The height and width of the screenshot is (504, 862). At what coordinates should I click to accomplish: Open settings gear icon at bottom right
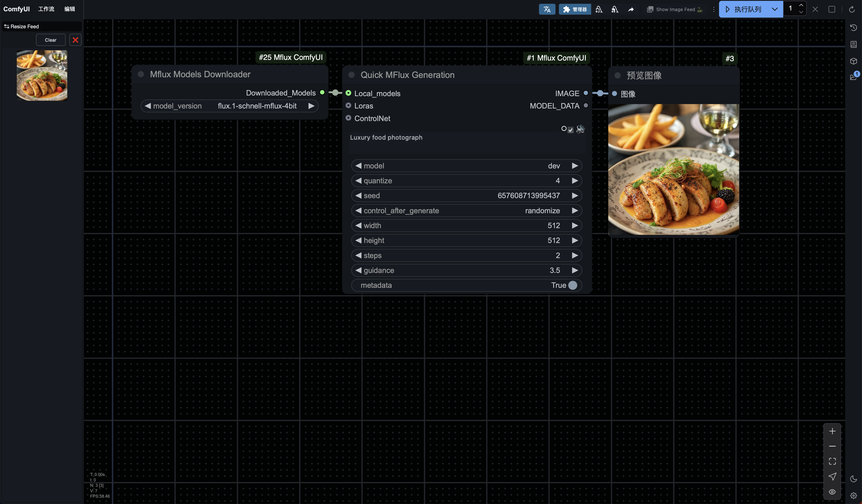coord(853,495)
